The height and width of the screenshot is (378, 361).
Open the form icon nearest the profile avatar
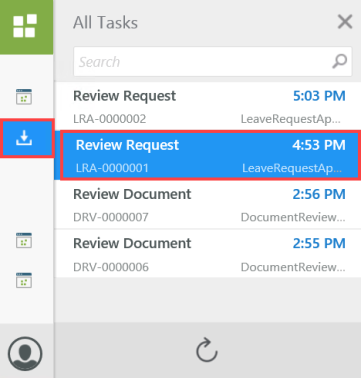coord(24,280)
